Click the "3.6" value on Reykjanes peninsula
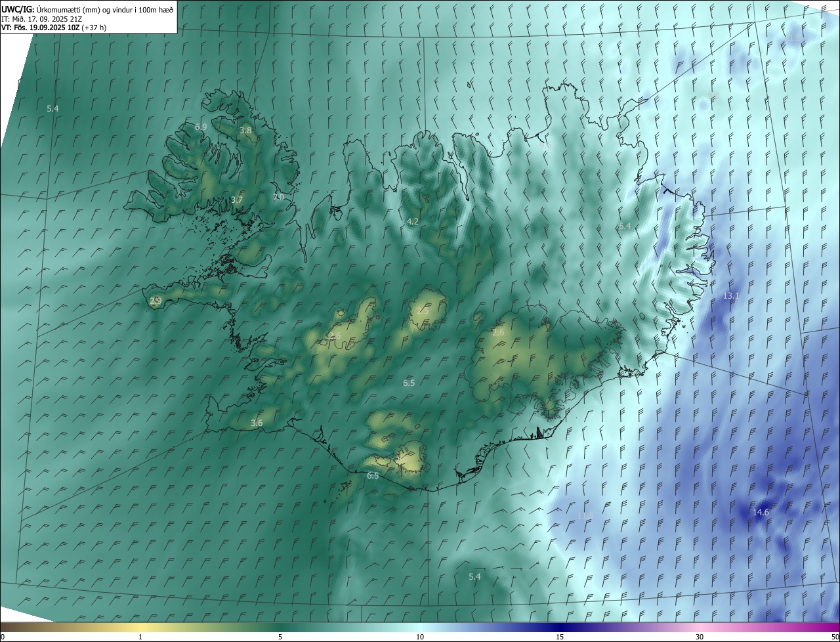This screenshot has height=642, width=840. click(x=257, y=423)
